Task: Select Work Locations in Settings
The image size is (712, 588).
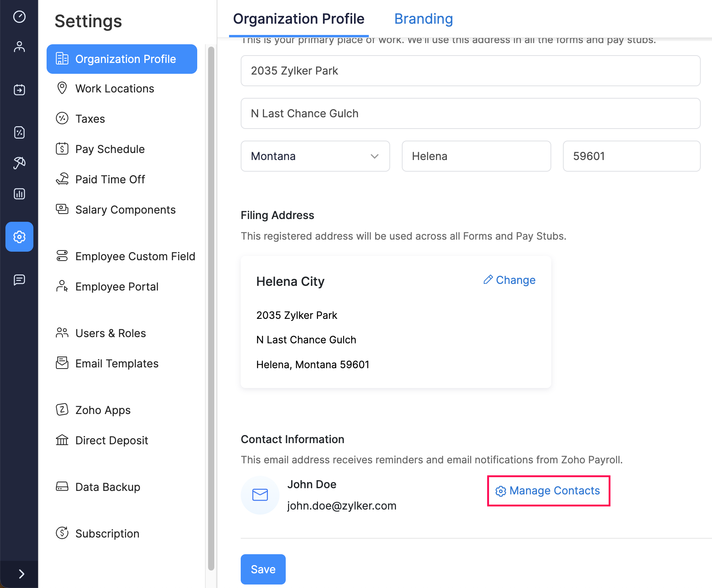Action: click(115, 88)
